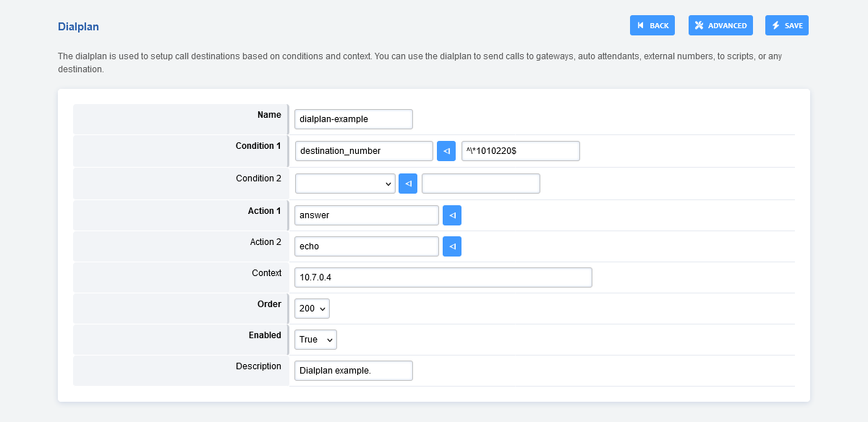Open the Condition 2 dropdown

click(345, 184)
